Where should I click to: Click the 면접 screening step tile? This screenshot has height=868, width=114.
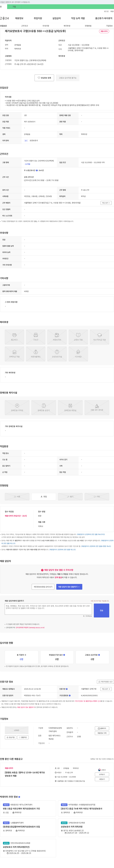tap(44, 497)
